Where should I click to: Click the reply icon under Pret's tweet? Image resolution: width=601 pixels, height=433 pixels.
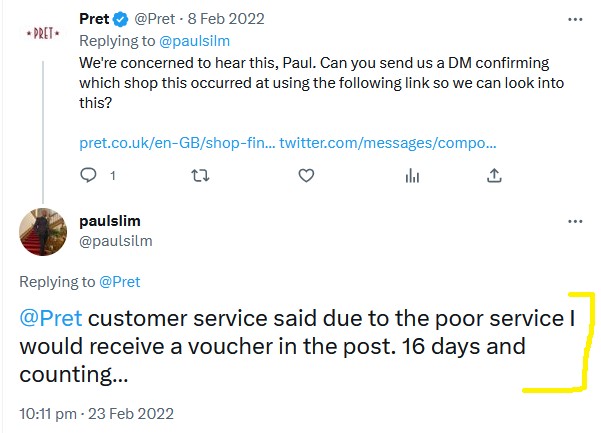pyautogui.click(x=88, y=175)
